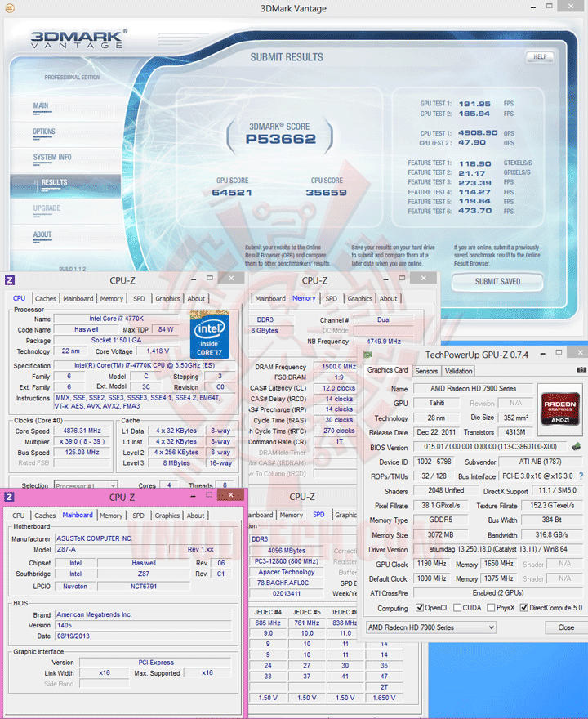Toggle the CUDA checkbox in GPU-Z

click(457, 608)
